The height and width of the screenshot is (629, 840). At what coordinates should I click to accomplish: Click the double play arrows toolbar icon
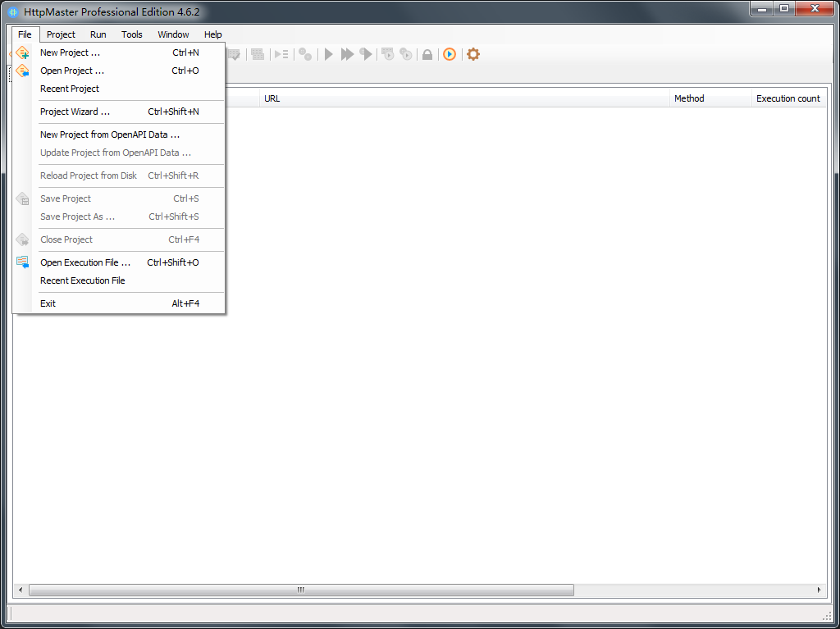click(348, 54)
